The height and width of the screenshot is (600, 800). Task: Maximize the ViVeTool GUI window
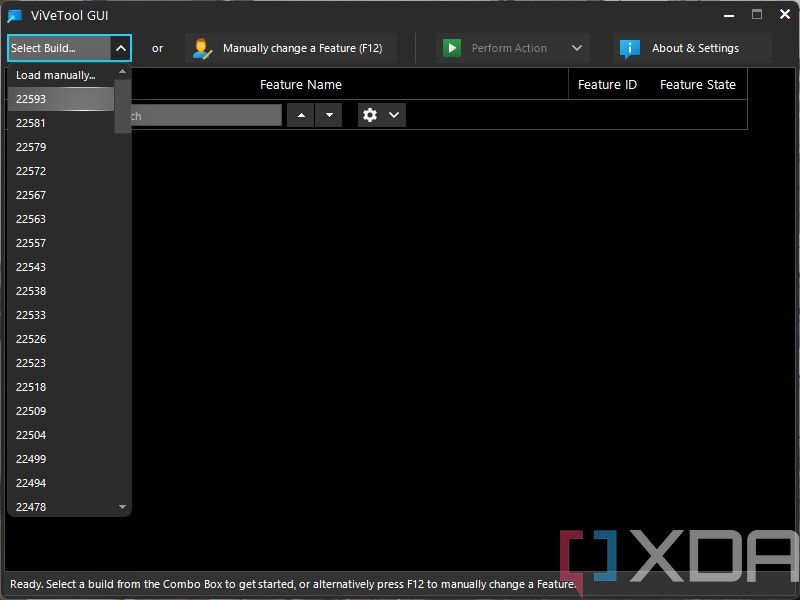757,14
